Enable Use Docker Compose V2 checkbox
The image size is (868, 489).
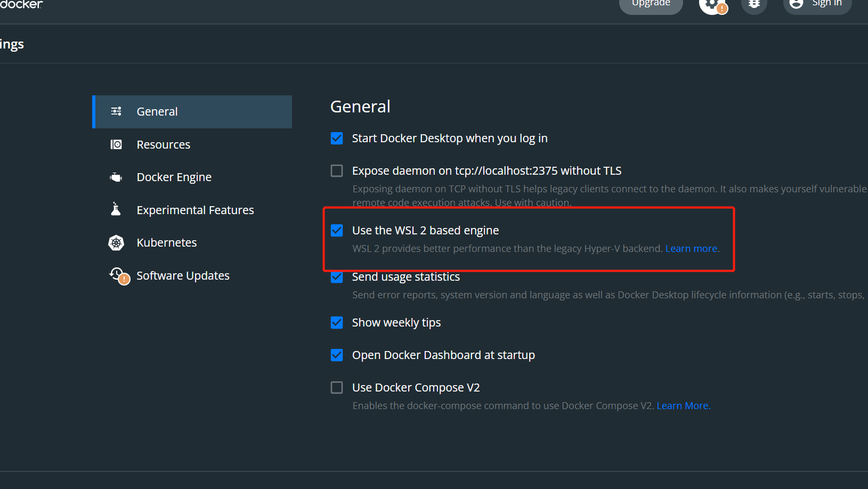tap(337, 388)
